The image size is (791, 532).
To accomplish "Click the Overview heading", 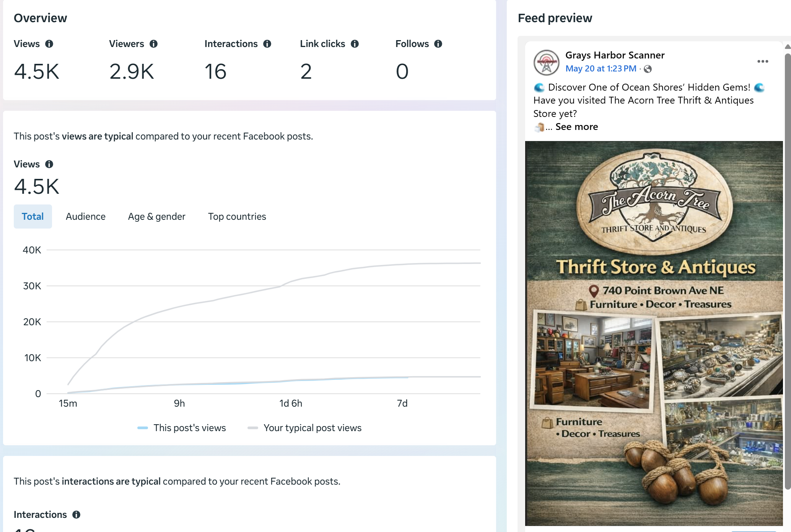I will pos(41,18).
